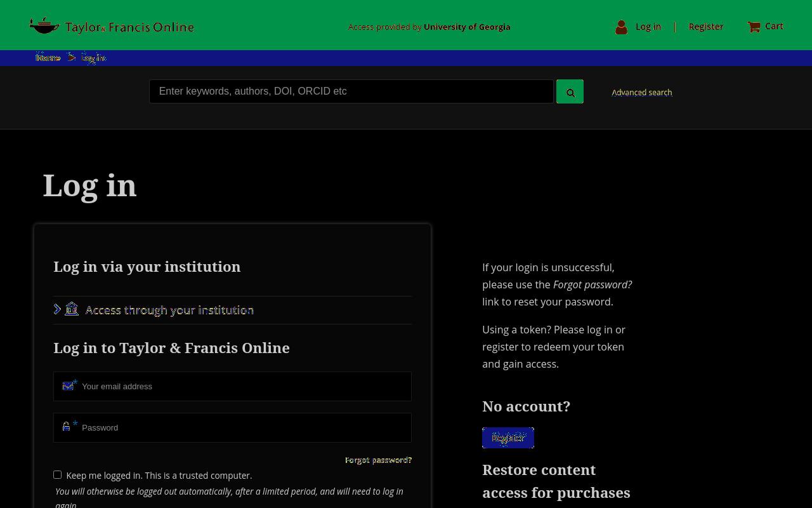Click the If your login is unsuccessful paragraph
Image resolution: width=812 pixels, height=508 pixels.
tap(557, 284)
